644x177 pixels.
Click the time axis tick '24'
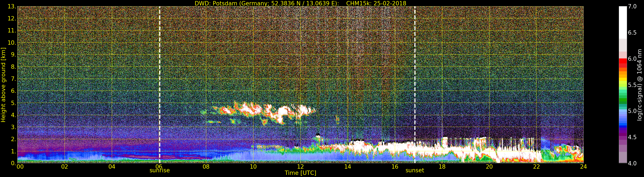583,166
